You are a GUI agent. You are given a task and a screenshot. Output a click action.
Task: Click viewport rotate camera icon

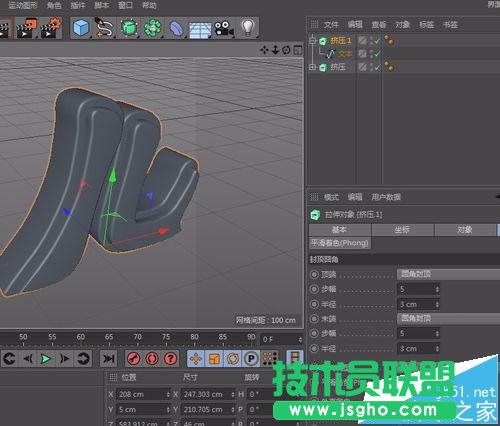[286, 50]
